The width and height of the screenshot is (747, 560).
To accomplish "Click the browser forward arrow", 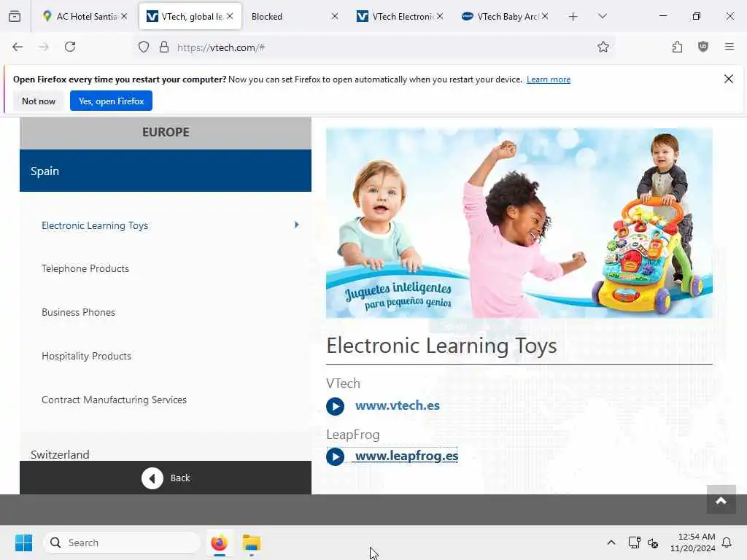I will point(44,47).
